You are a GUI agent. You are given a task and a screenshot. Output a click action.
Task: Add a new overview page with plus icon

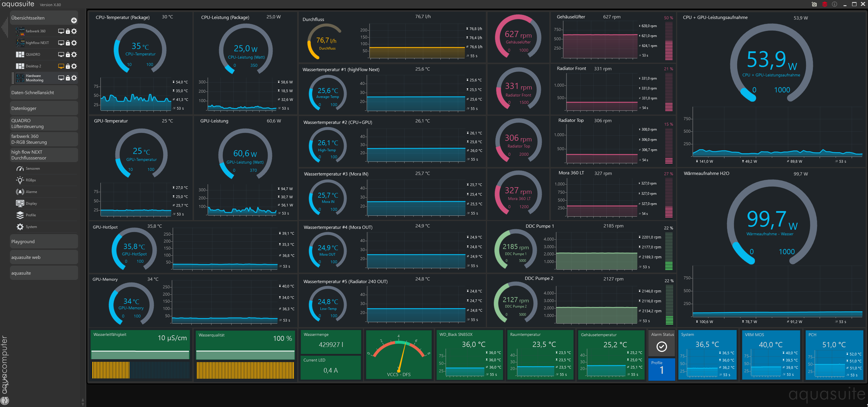point(74,21)
